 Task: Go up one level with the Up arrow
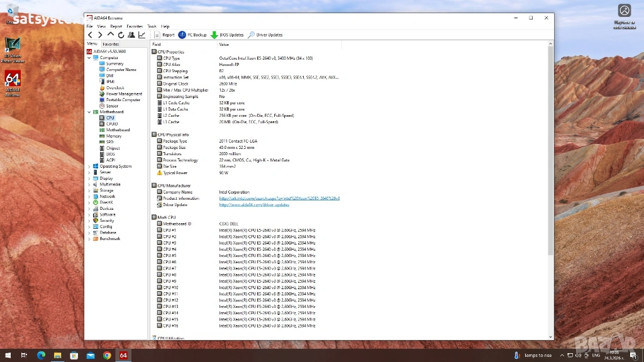[x=111, y=35]
